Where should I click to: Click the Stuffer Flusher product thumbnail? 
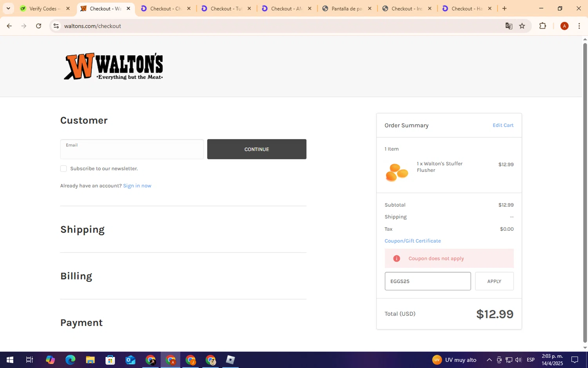[x=397, y=173]
